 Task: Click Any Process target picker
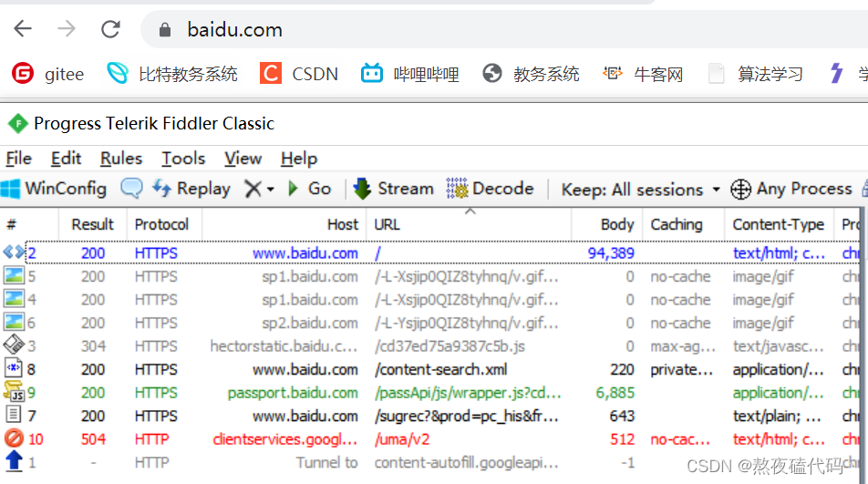[x=791, y=190]
